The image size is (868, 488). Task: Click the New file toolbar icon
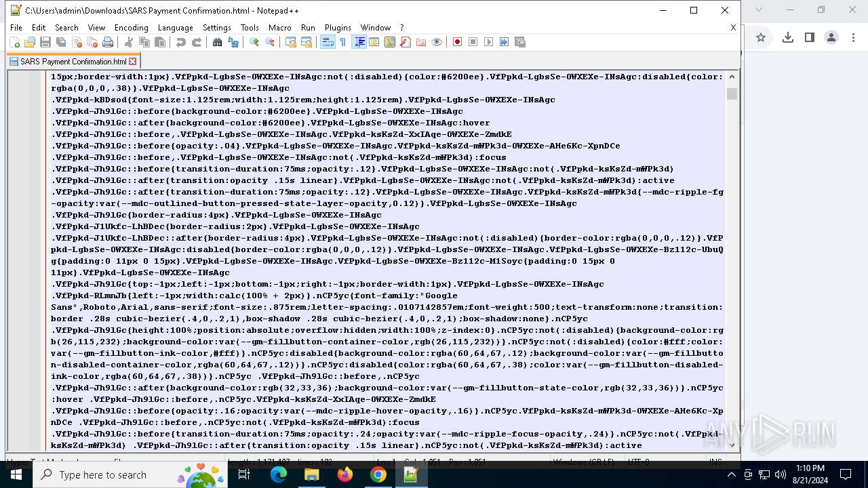point(14,42)
